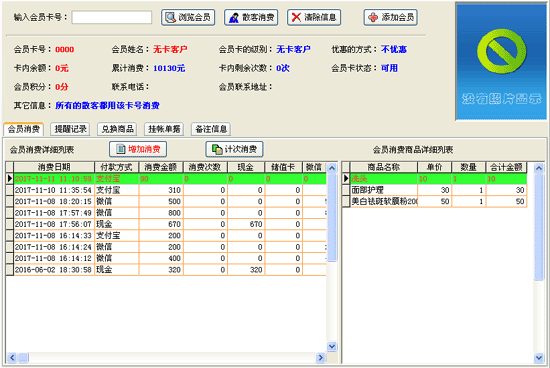Screen dimensions: 550x368
Task: Click the 消费金额 column header
Action: click(x=161, y=167)
